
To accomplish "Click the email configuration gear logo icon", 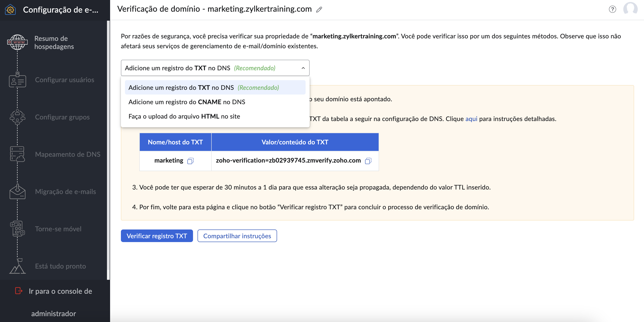I will coord(10,10).
